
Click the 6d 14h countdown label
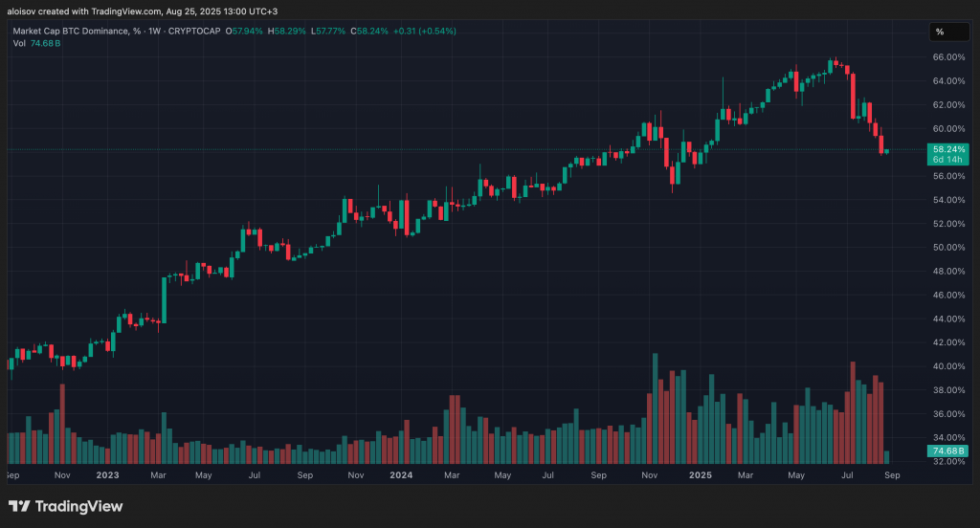tap(948, 160)
